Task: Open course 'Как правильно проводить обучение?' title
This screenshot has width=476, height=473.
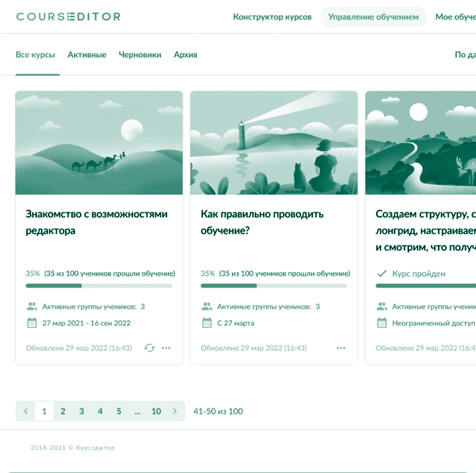Action: pyautogui.click(x=262, y=222)
